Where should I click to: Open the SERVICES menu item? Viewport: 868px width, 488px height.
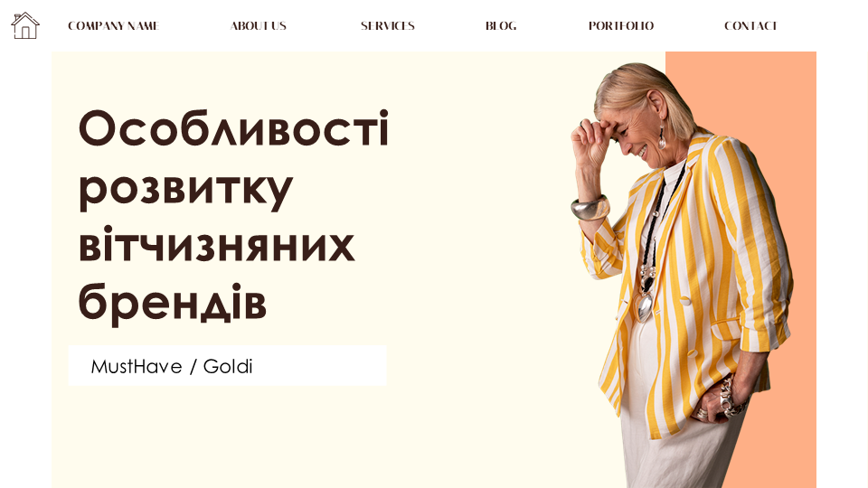(388, 26)
